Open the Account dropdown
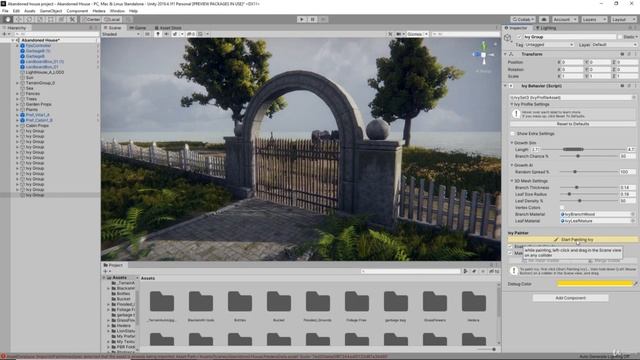 point(564,19)
